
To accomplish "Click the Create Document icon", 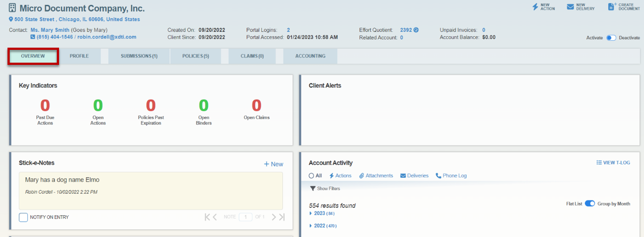I will [611, 7].
